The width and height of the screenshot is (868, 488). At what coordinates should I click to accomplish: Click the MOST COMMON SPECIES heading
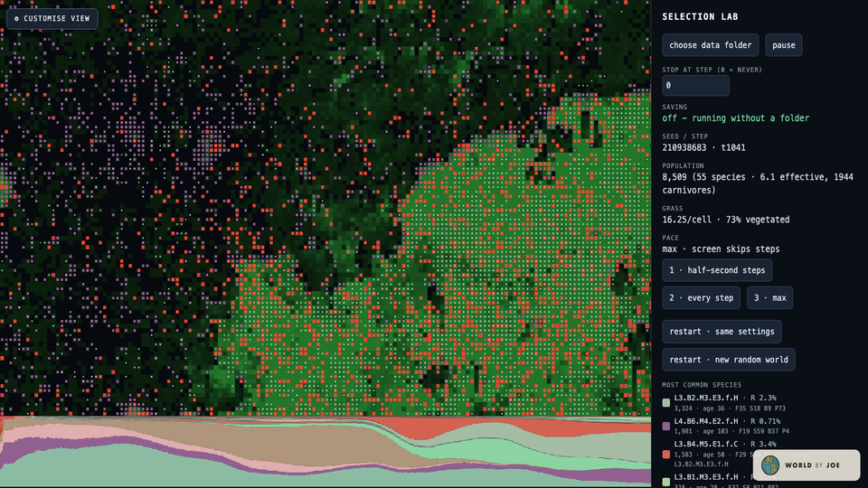coord(702,385)
